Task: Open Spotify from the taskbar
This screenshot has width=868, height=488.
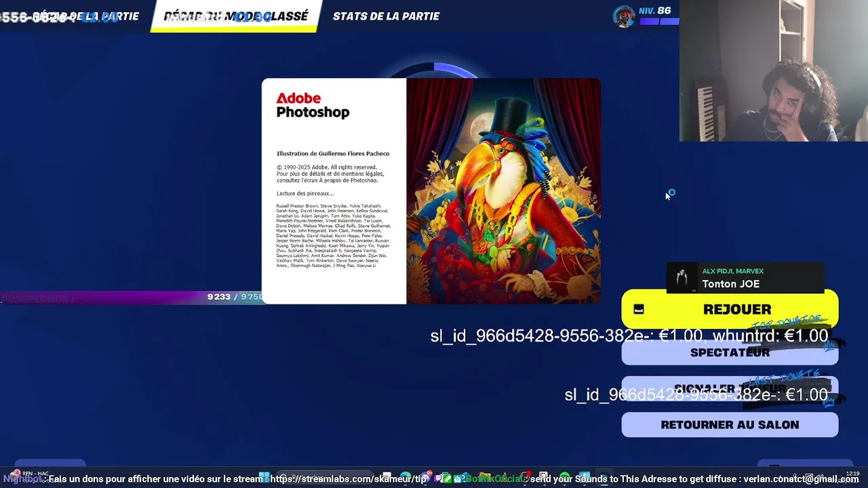Action: coord(564,479)
